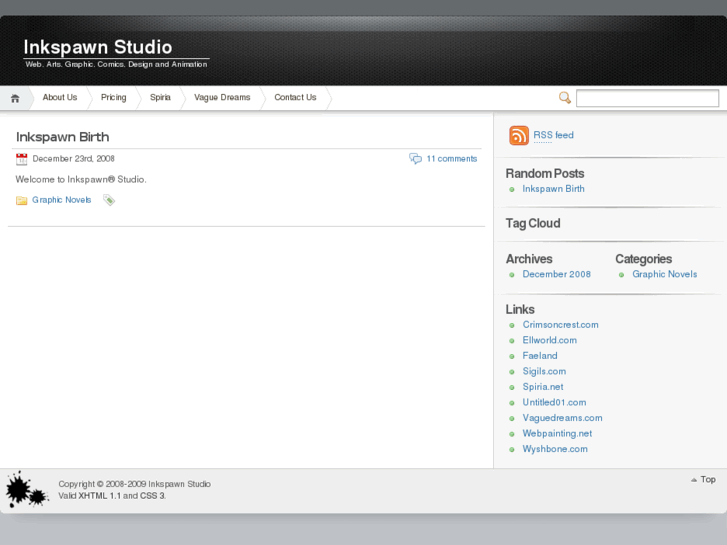This screenshot has width=727, height=545.
Task: Click the speech bubble comments icon
Action: click(x=415, y=159)
